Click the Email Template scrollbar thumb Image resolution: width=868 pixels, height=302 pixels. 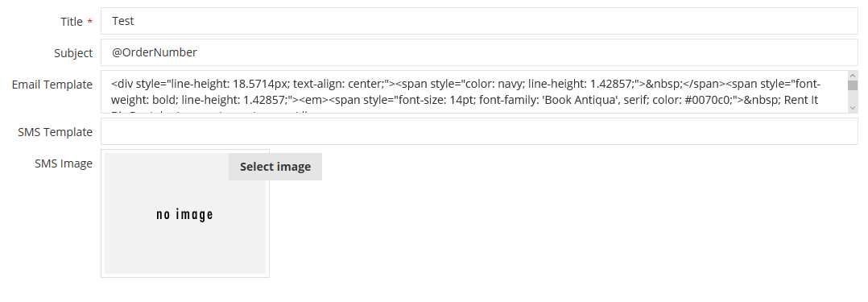click(x=853, y=85)
